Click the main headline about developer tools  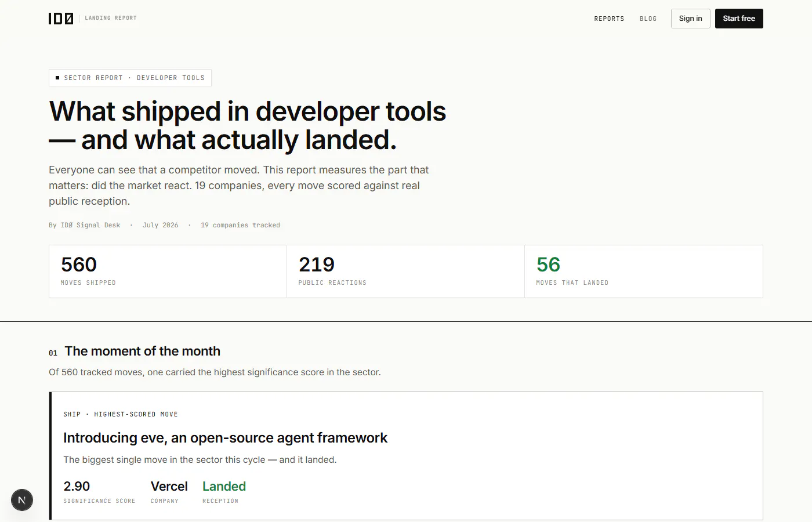[x=248, y=125]
